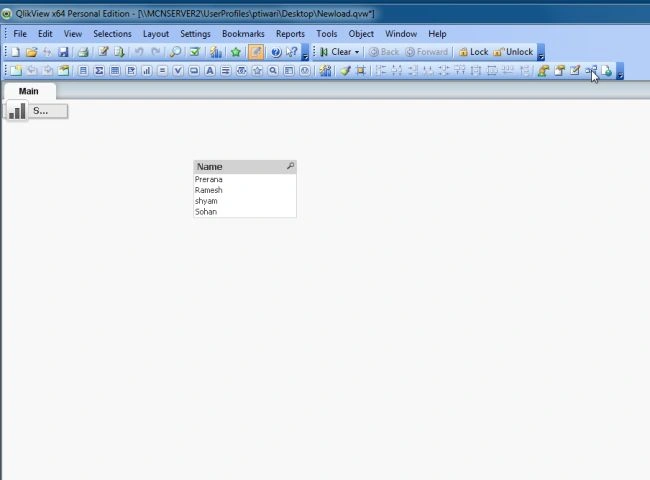650x480 pixels.
Task: Launch the Quick Chart wizard icon
Action: coord(215,52)
